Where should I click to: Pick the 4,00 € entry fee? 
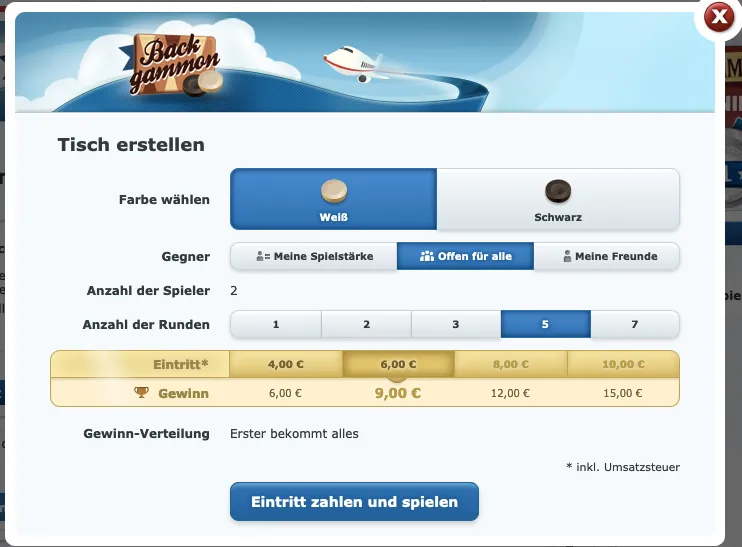click(x=286, y=364)
